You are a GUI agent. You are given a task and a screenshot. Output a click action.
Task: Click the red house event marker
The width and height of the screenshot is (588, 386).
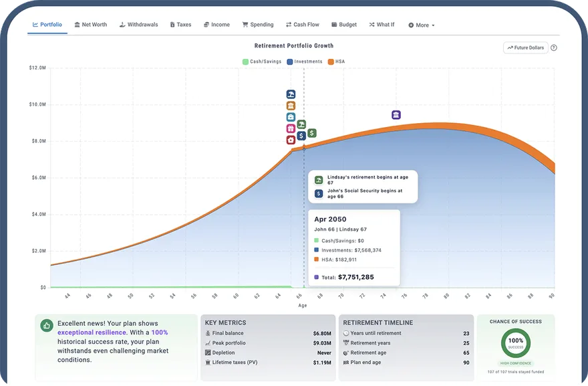[x=291, y=140]
